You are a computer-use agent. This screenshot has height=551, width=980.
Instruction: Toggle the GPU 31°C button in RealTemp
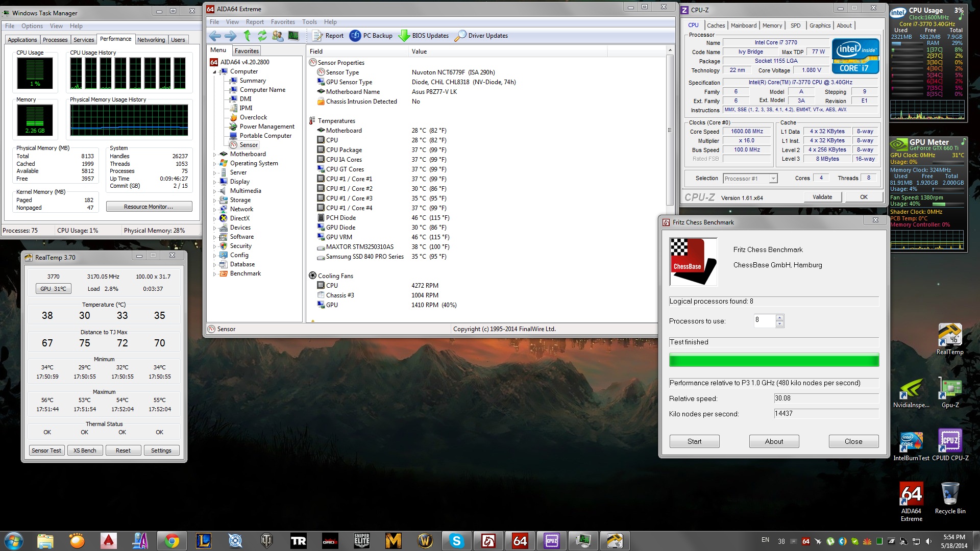[53, 289]
